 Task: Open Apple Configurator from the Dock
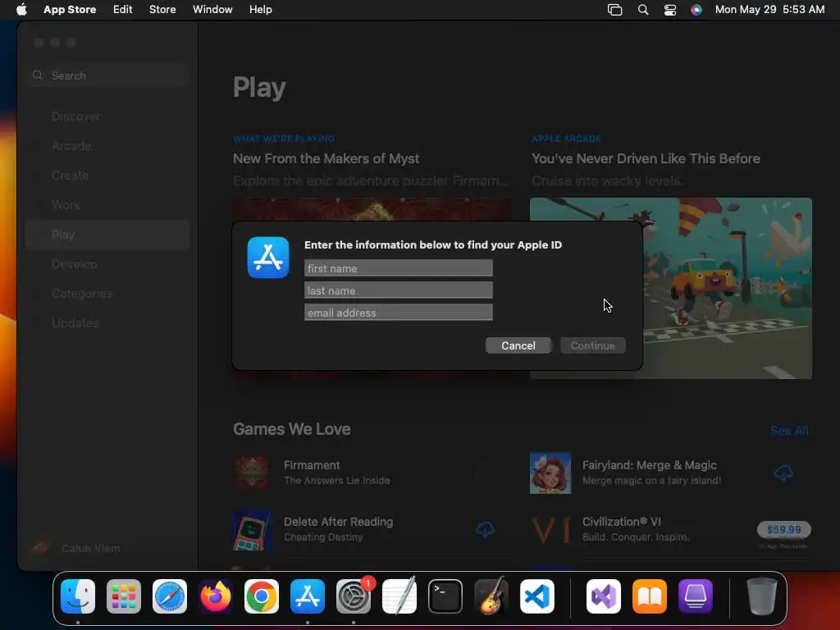coord(696,596)
